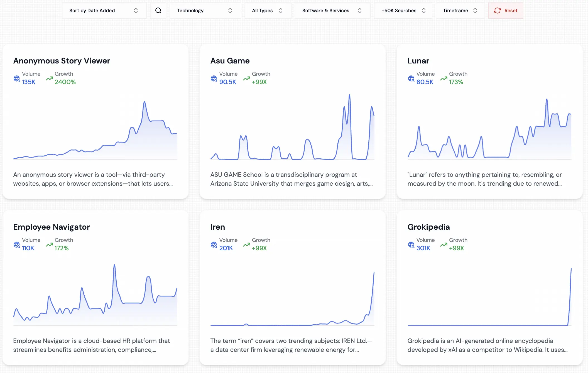Click the Reset button
The width and height of the screenshot is (588, 373).
tap(506, 11)
